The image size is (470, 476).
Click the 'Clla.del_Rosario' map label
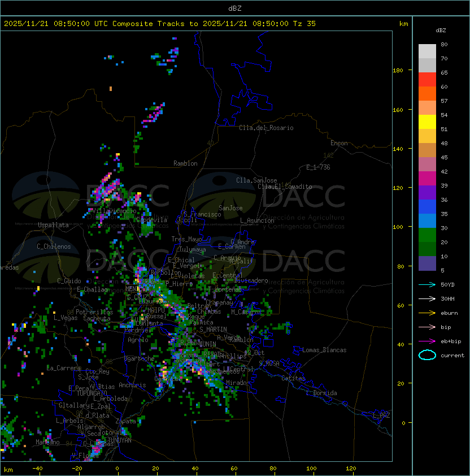266,128
